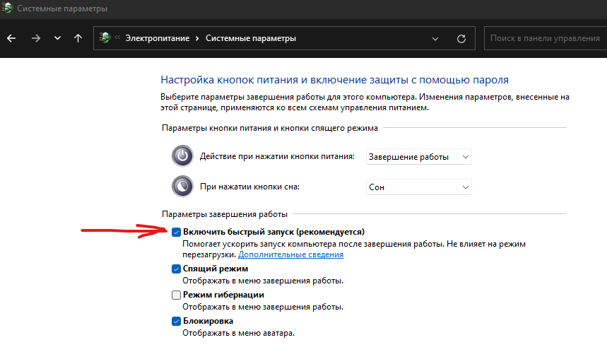The height and width of the screenshot is (364, 607).
Task: Click the sleep button moon icon
Action: tap(182, 187)
